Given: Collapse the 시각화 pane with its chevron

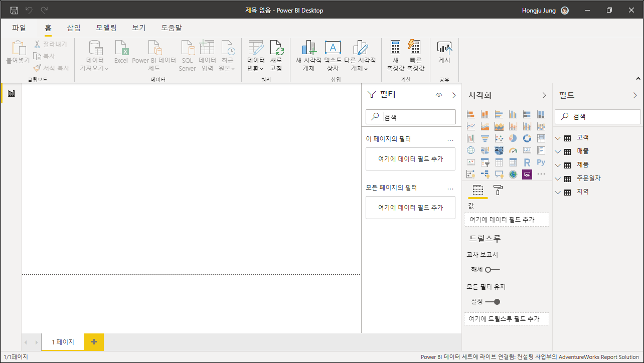Looking at the screenshot, I should 544,95.
